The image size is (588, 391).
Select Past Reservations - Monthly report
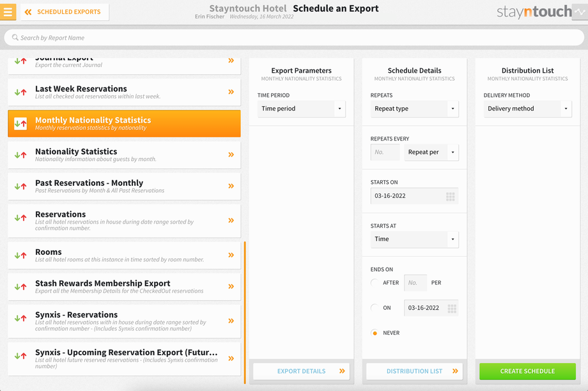[124, 187]
